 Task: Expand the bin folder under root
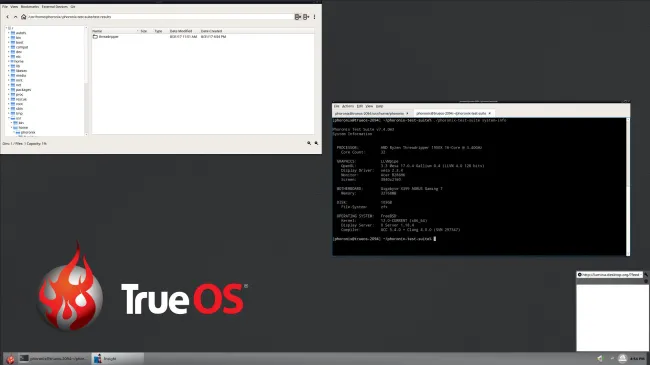coord(9,38)
